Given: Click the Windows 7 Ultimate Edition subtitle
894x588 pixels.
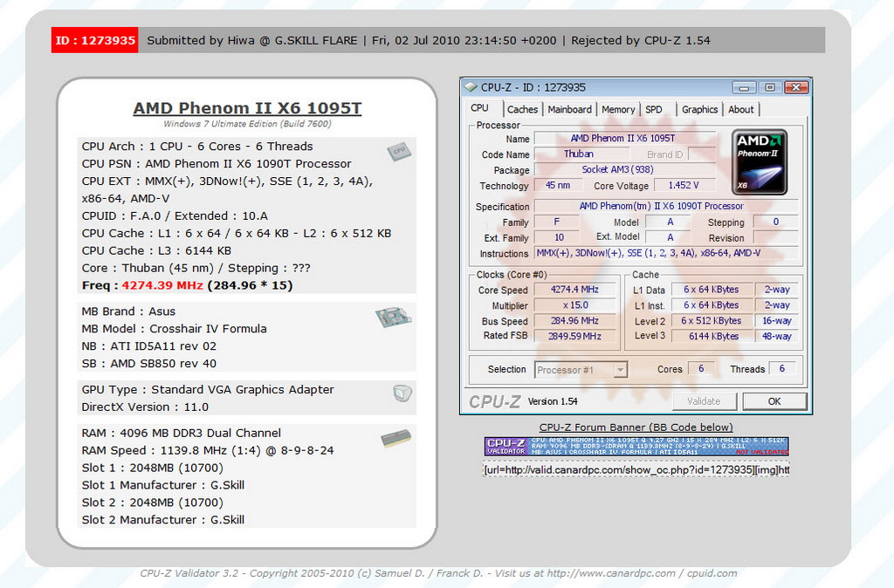Looking at the screenshot, I should (x=247, y=124).
